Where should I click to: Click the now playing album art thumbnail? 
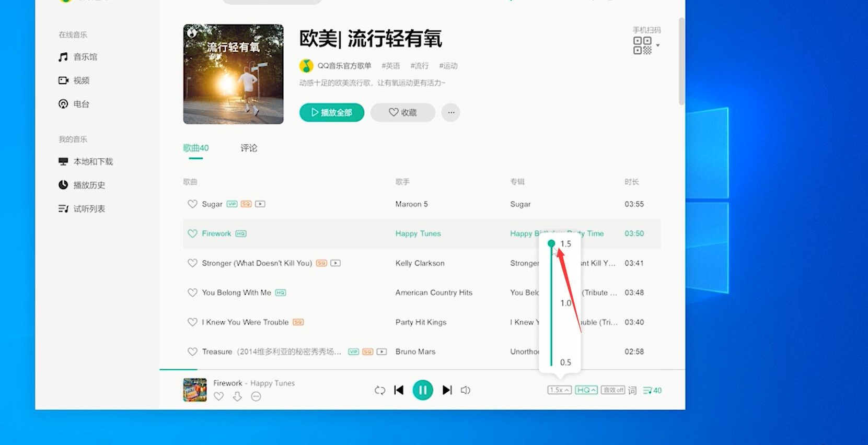point(195,390)
